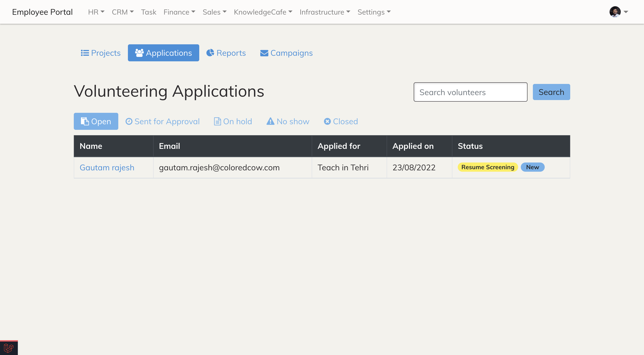Select the Reports pie chart icon
This screenshot has height=355, width=644.
[x=210, y=53]
